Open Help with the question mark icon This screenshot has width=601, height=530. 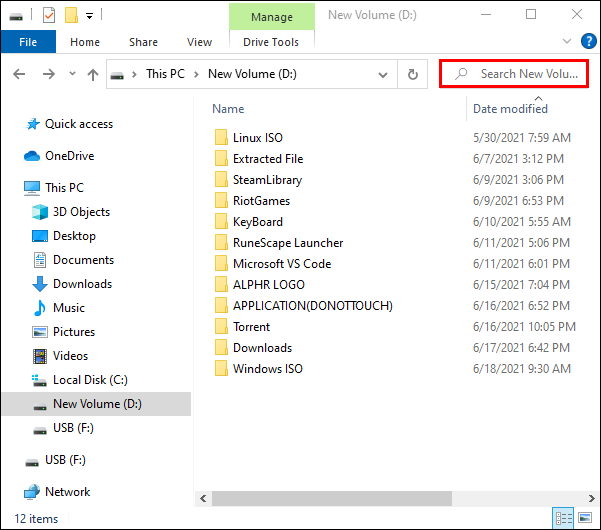pyautogui.click(x=588, y=41)
